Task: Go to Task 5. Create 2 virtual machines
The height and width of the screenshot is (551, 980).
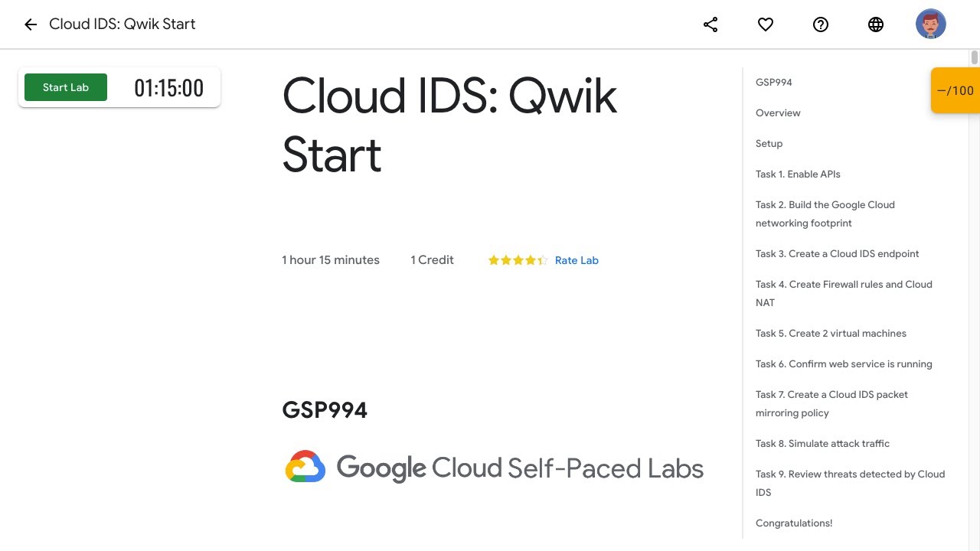Action: pyautogui.click(x=831, y=333)
